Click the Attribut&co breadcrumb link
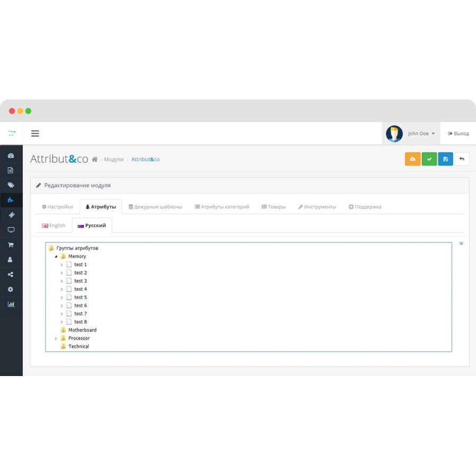 (145, 159)
